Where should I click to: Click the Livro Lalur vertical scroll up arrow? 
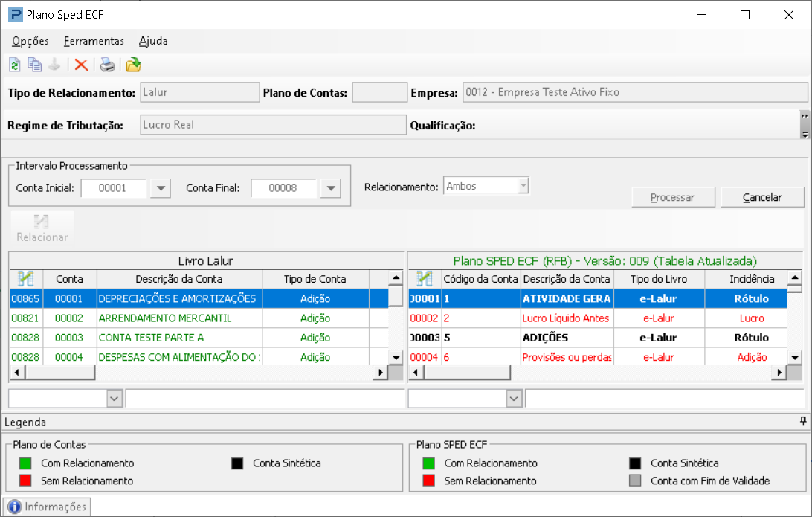point(396,278)
